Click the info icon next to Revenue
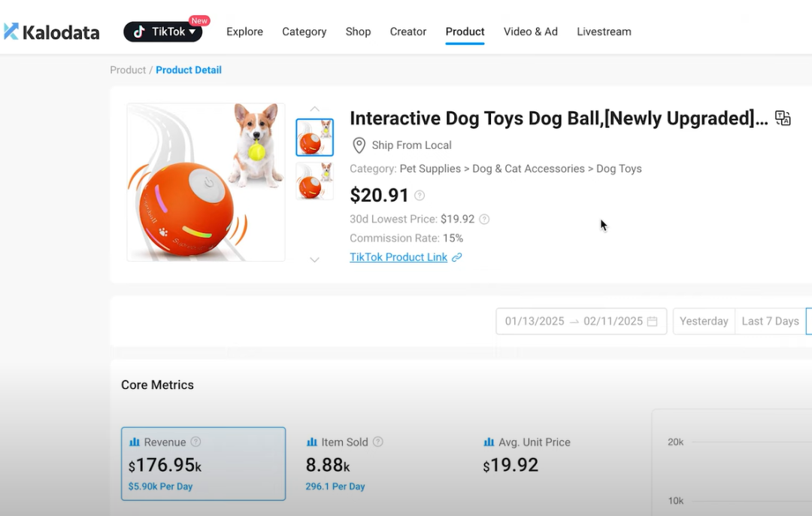Screen dimensions: 812x516 click(195, 442)
